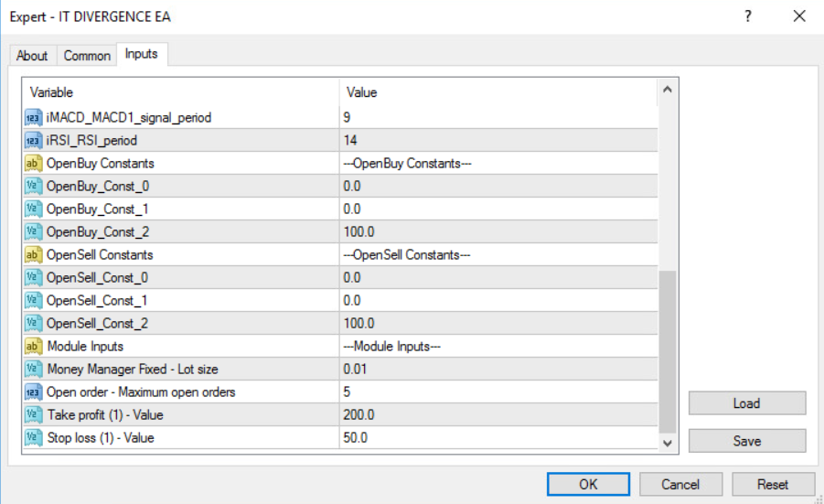824x504 pixels.
Task: Click the scrollbar up arrow
Action: 668,90
